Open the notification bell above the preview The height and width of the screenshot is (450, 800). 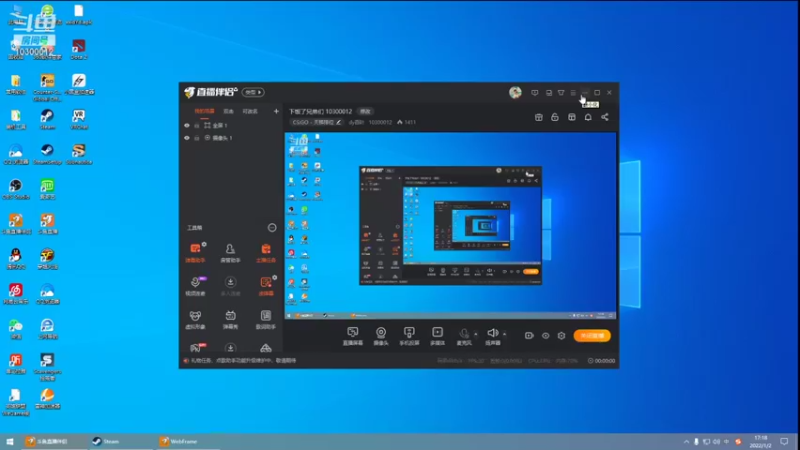[x=588, y=117]
